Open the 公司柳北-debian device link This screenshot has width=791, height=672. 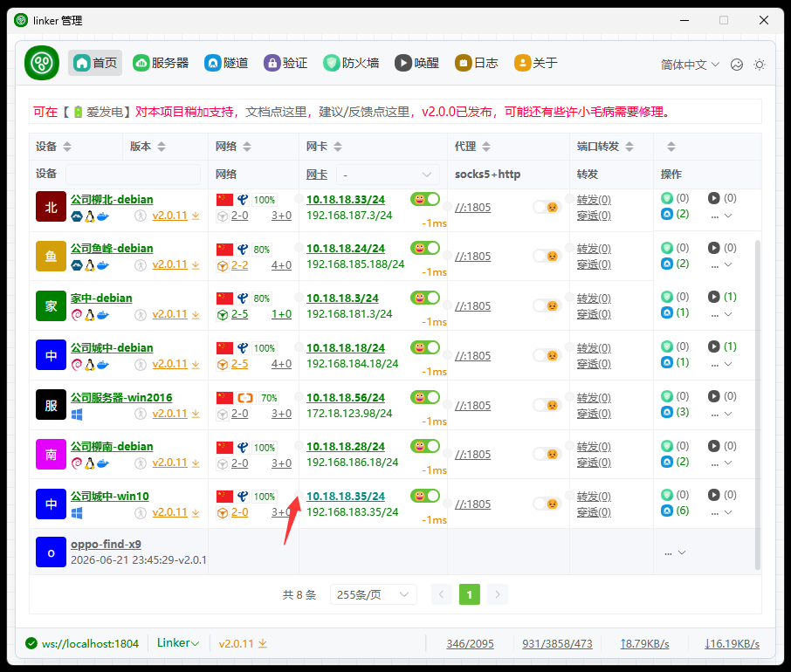click(112, 200)
